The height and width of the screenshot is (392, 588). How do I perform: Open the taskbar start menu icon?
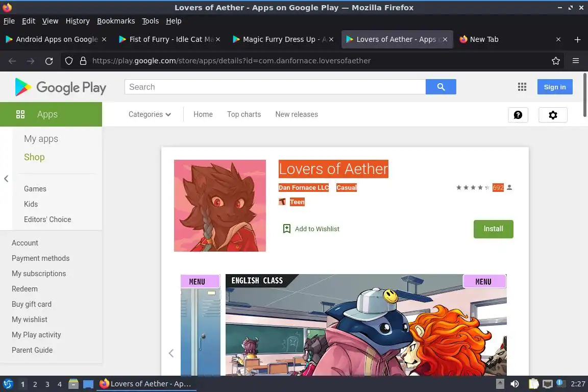(8, 384)
